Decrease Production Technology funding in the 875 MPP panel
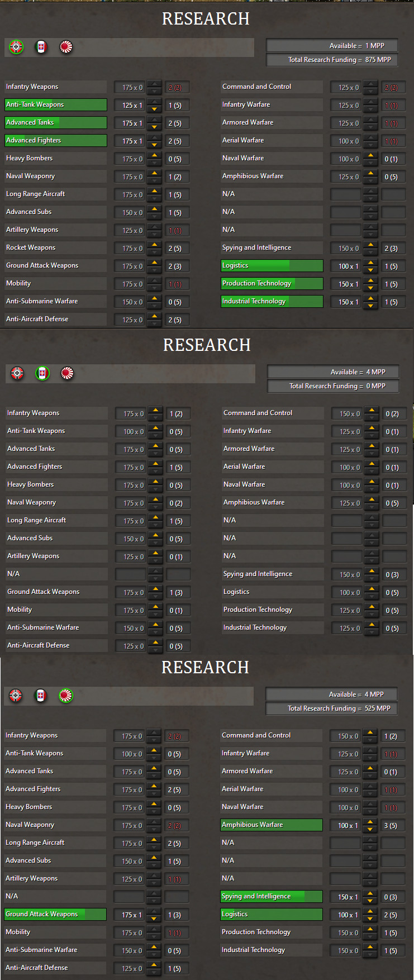The image size is (414, 980). pyautogui.click(x=371, y=288)
